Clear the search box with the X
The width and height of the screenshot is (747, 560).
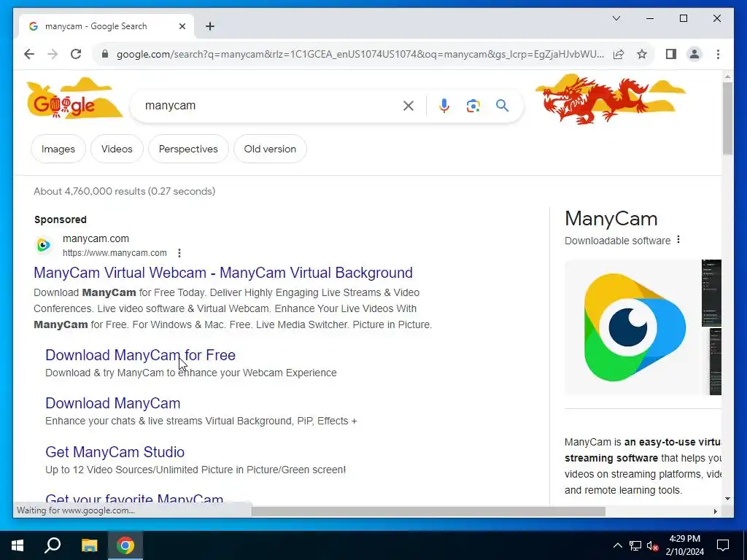[409, 106]
